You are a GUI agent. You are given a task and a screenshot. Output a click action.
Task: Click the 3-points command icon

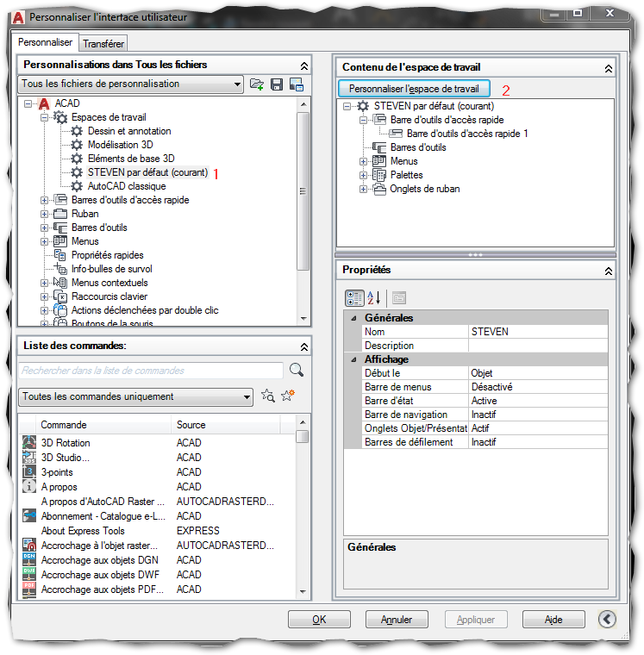coord(28,471)
